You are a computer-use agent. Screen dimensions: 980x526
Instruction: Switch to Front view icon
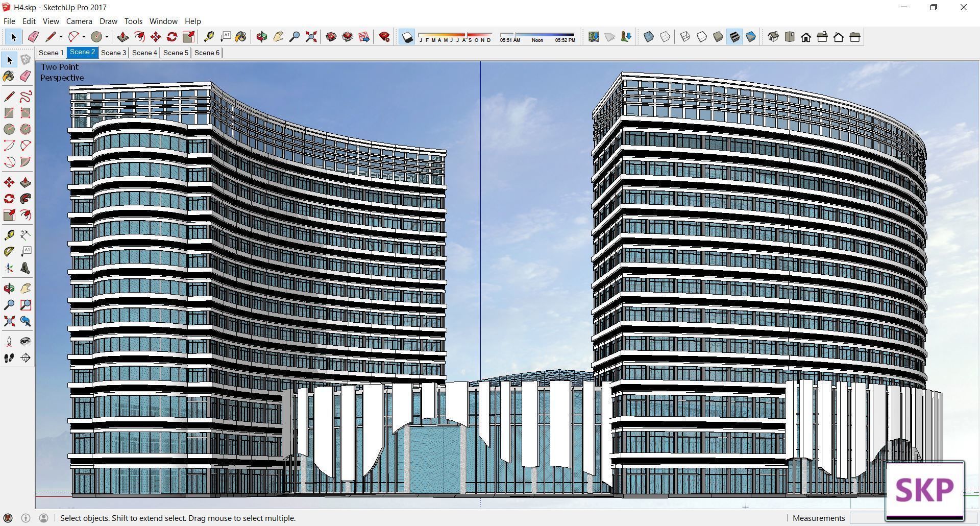coord(806,37)
